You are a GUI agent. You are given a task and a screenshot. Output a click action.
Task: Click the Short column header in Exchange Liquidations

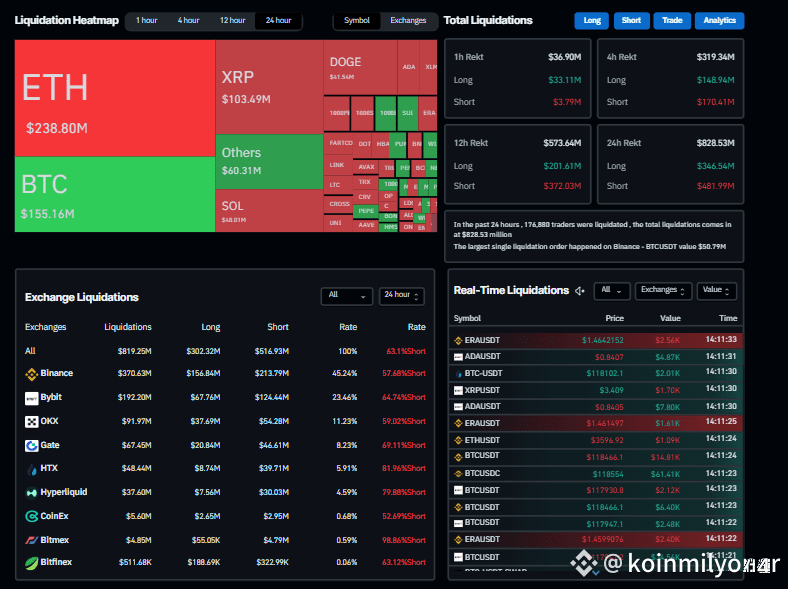pyautogui.click(x=278, y=327)
